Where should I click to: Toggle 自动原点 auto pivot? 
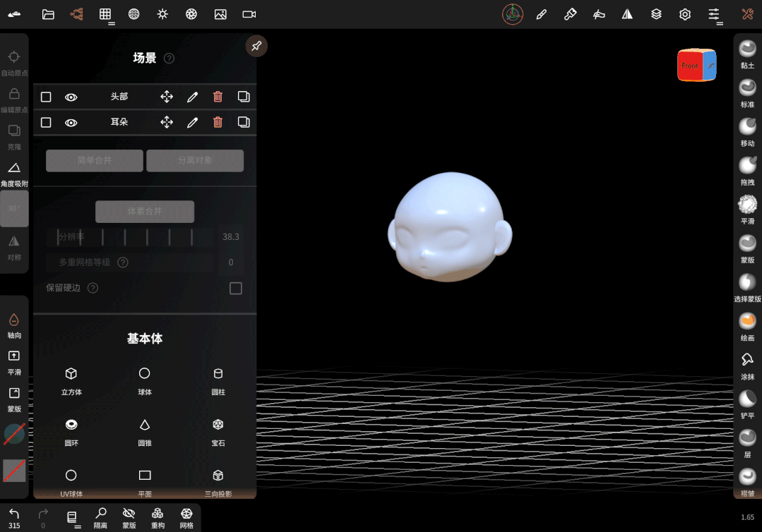[x=14, y=63]
